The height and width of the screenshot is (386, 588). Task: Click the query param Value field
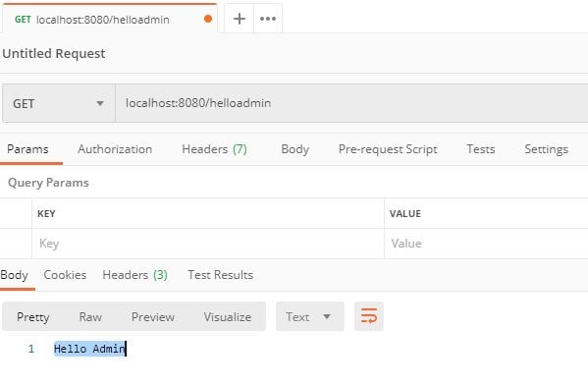(x=486, y=244)
